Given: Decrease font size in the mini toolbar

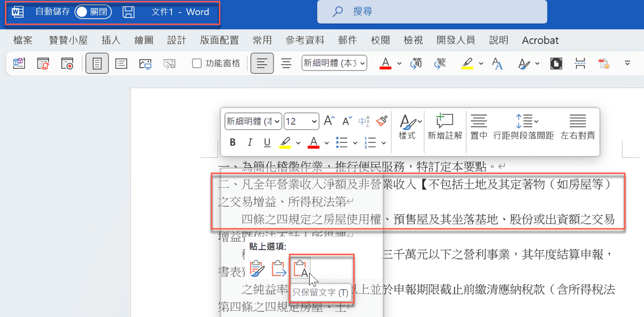Looking at the screenshot, I should [x=347, y=121].
